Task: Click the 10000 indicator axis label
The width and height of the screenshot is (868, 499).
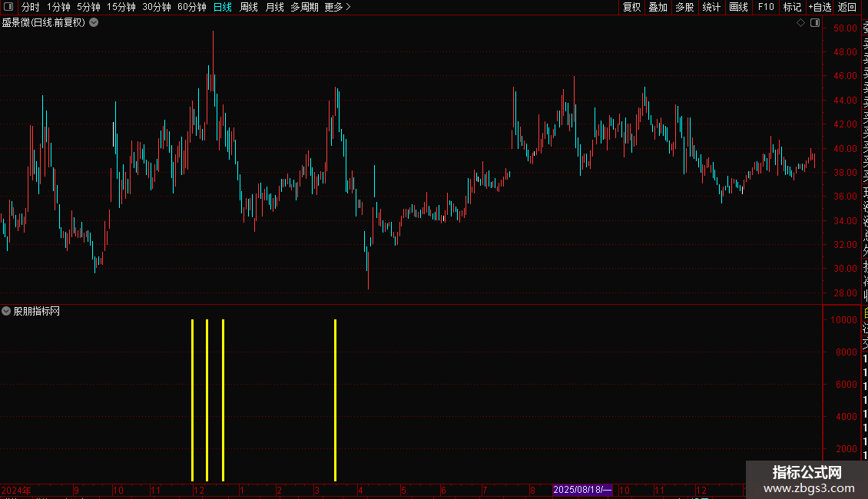Action: pyautogui.click(x=843, y=320)
